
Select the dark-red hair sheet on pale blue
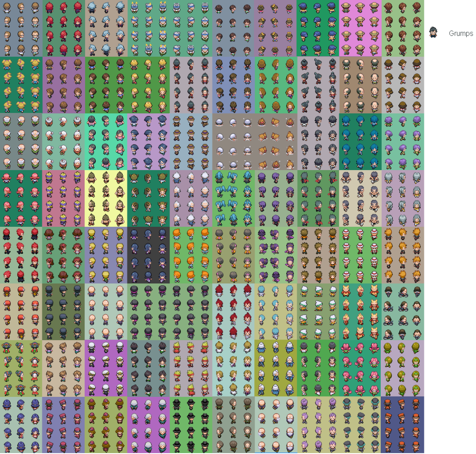tap(233, 312)
